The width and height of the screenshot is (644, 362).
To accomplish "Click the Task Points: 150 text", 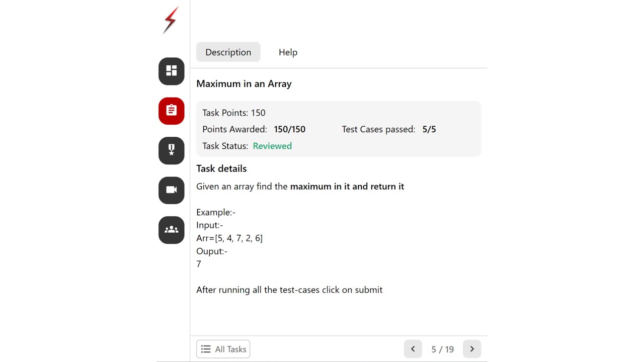I will (234, 113).
